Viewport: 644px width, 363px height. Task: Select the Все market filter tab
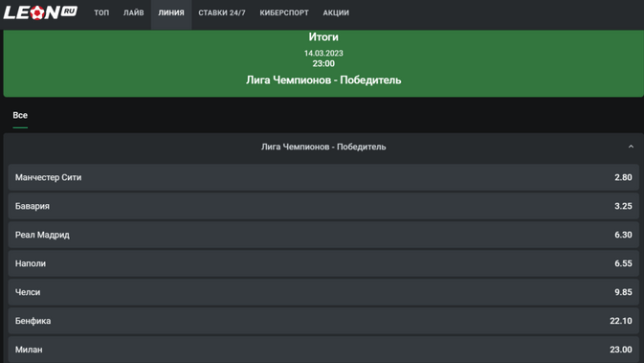click(20, 116)
